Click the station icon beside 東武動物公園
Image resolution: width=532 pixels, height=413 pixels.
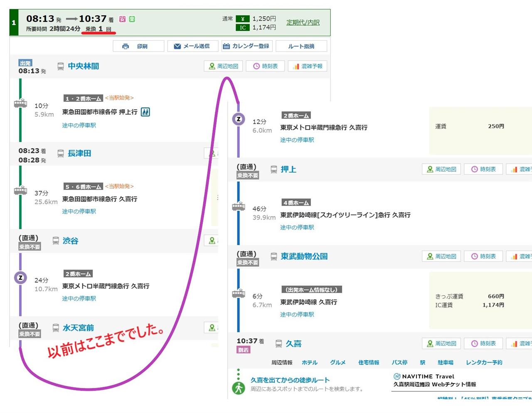coord(273,256)
